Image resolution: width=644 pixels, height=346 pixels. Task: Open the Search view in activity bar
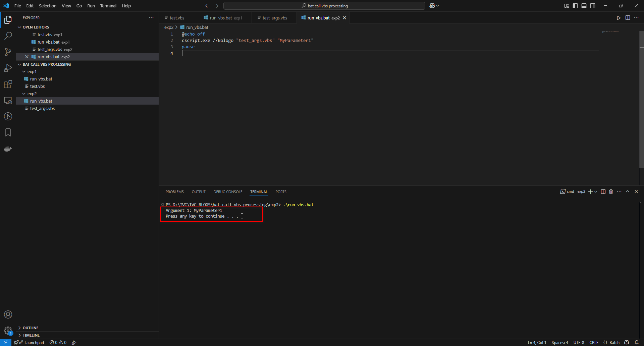pyautogui.click(x=8, y=36)
